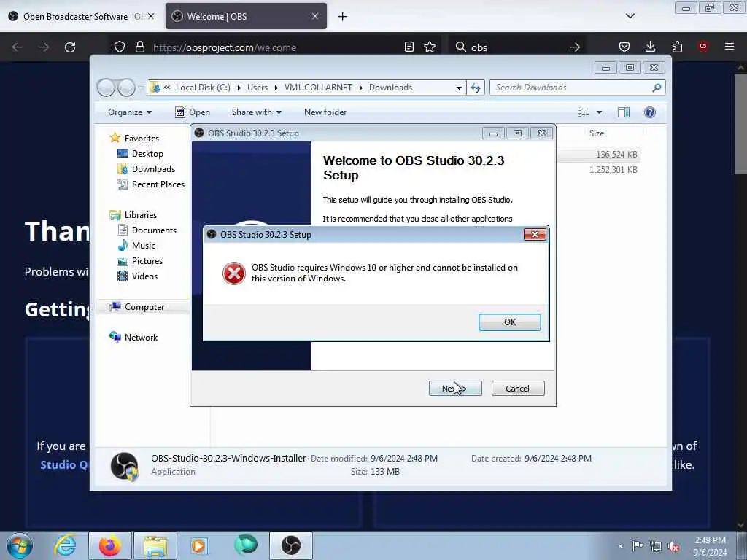Expand the Share with menu in Explorer

point(256,112)
